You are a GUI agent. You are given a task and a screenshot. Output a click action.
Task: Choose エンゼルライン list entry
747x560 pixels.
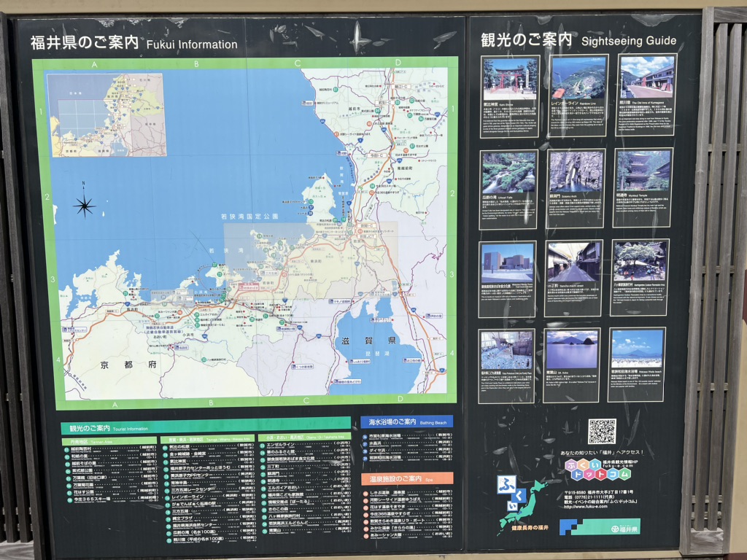306,446
